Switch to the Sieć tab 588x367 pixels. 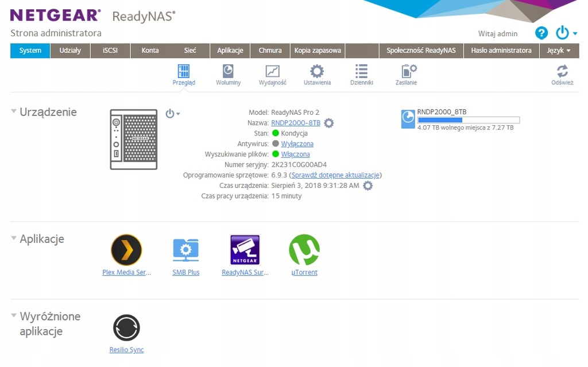[x=190, y=51]
